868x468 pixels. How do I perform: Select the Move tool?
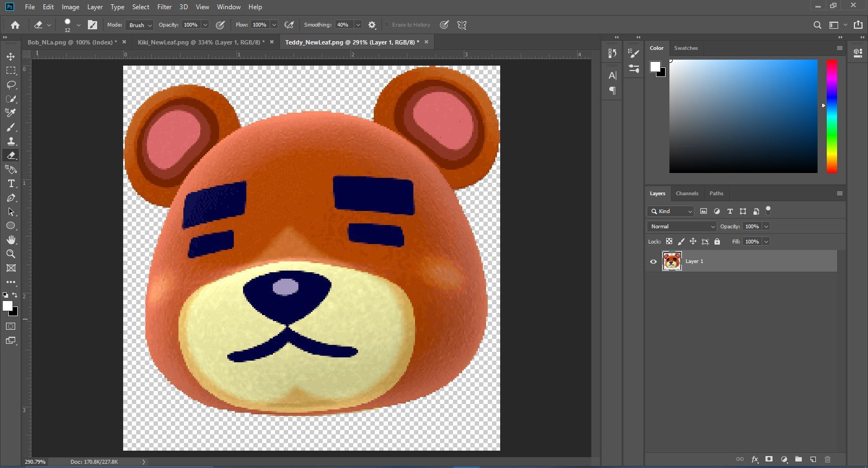coord(11,56)
